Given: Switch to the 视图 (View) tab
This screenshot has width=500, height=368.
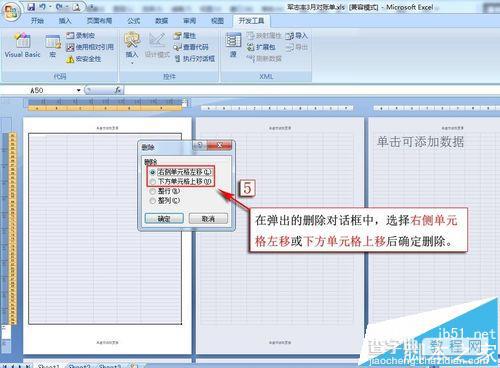Looking at the screenshot, I should [217, 21].
